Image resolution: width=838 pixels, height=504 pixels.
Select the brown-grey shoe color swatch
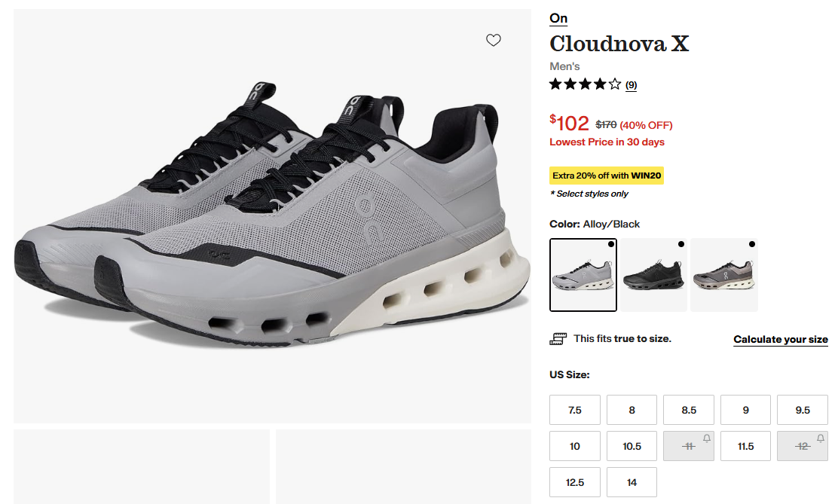(x=724, y=275)
